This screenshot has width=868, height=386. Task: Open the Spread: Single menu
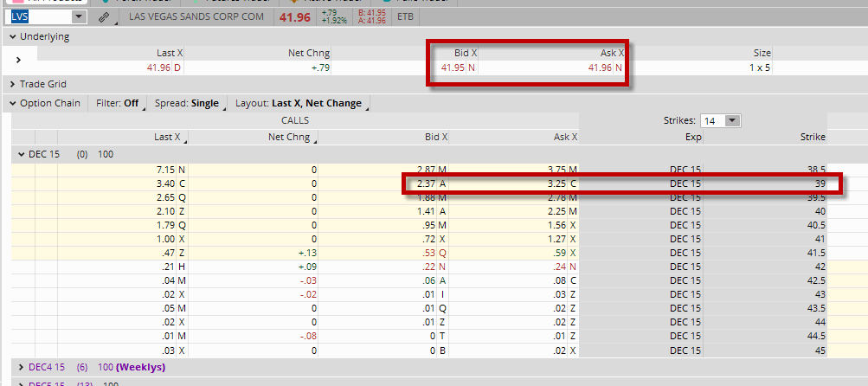click(189, 103)
